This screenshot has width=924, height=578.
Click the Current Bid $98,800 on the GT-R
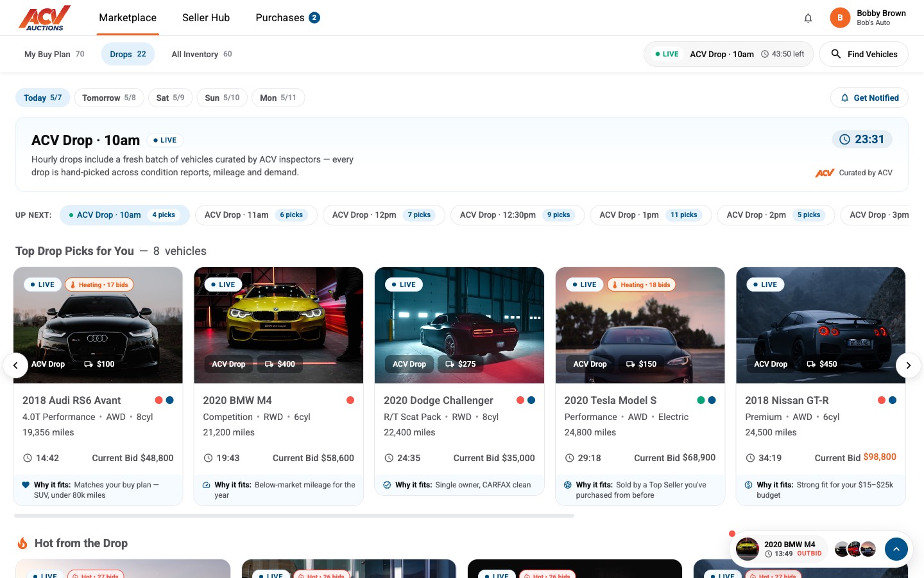pyautogui.click(x=855, y=457)
